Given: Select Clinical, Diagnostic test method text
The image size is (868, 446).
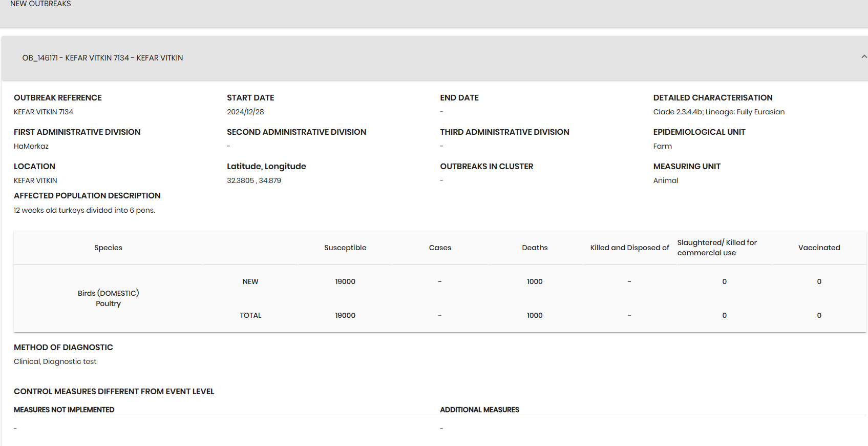Looking at the screenshot, I should (x=55, y=361).
